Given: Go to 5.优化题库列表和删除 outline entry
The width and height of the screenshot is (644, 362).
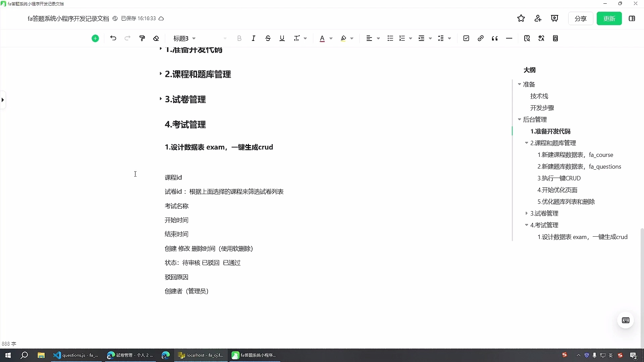Looking at the screenshot, I should tap(566, 202).
